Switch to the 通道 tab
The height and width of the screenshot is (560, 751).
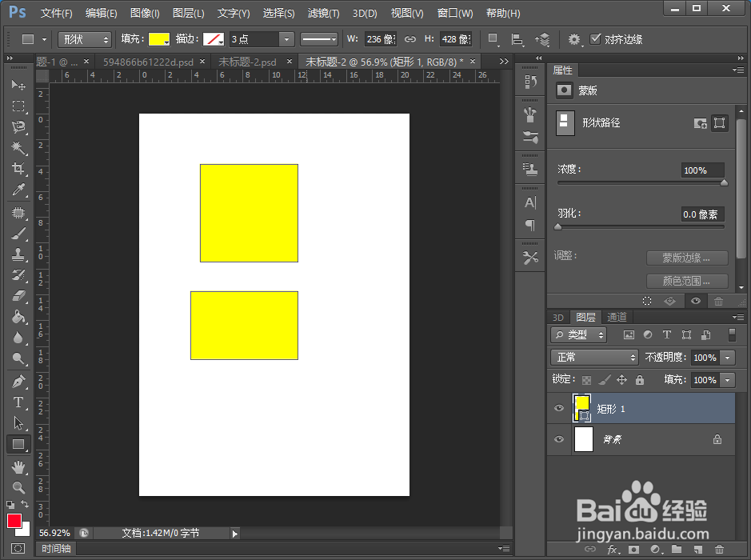pyautogui.click(x=617, y=317)
